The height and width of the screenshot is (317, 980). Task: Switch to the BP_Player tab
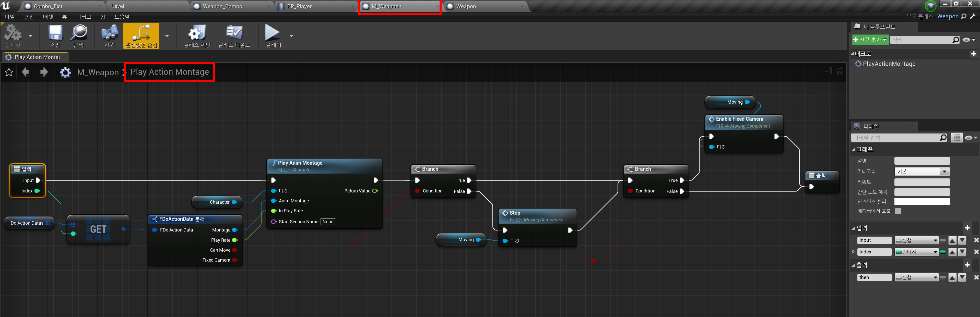click(299, 6)
